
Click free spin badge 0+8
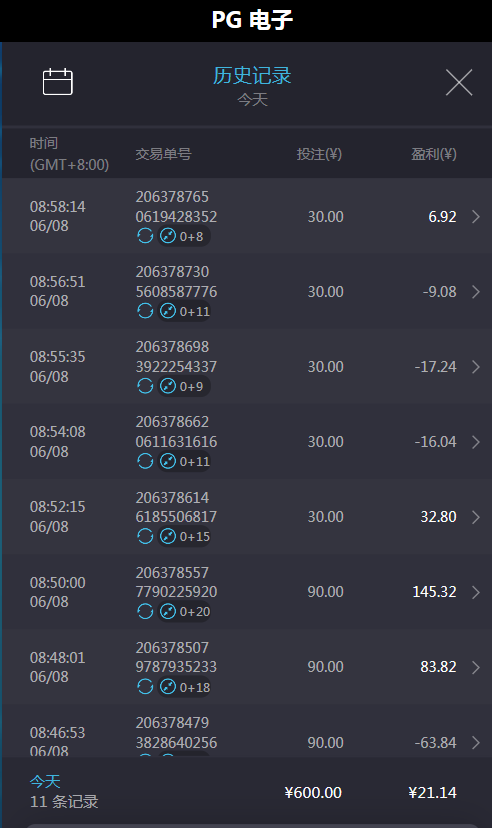point(184,236)
